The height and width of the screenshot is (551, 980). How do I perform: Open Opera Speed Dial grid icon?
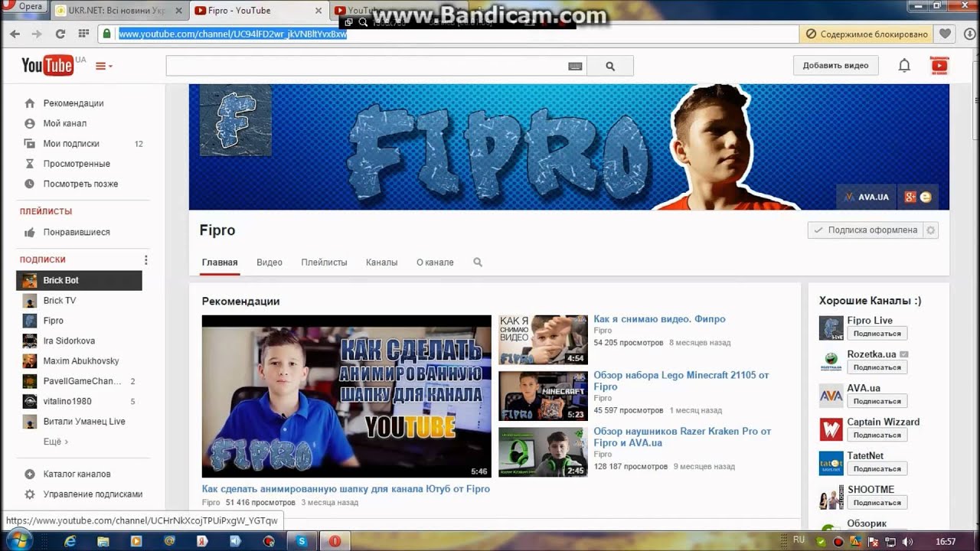pos(82,34)
